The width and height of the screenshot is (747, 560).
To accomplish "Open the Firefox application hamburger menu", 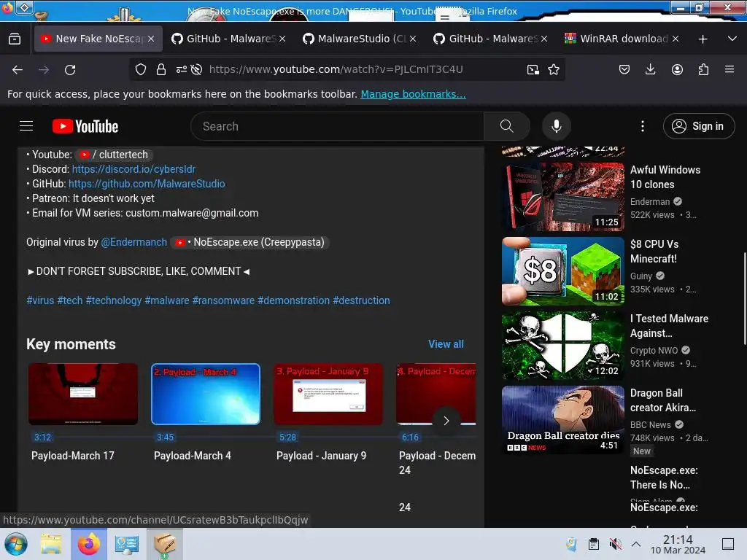I will tap(729, 69).
